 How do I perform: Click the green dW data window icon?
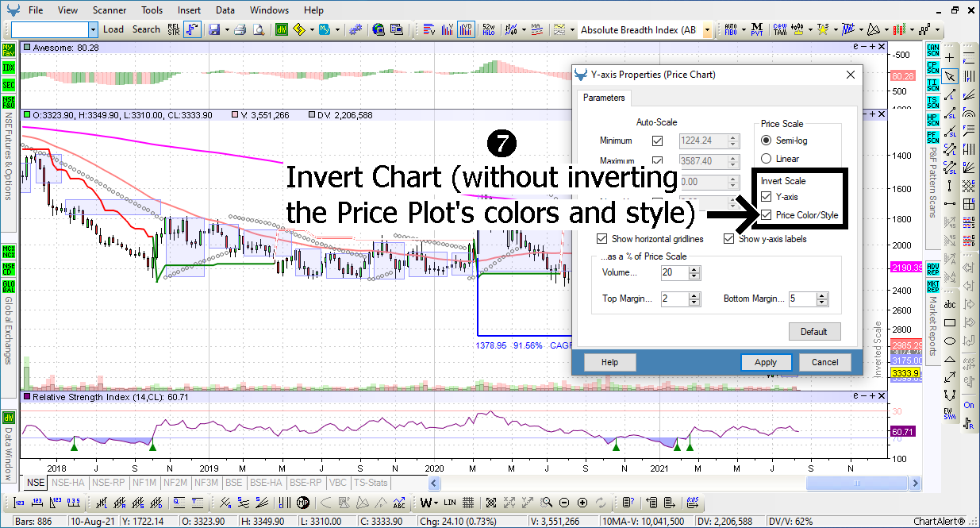coord(282,29)
